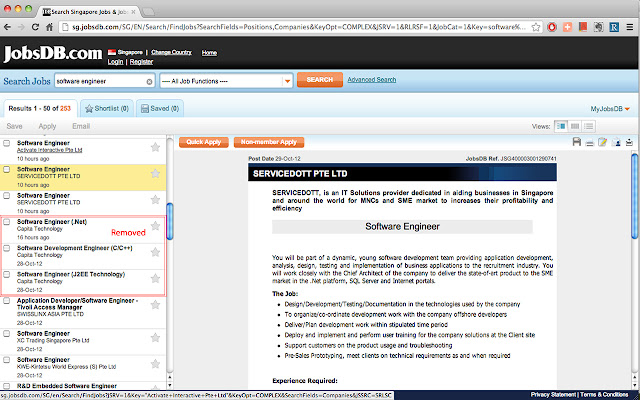The image size is (640, 400).
Task: Shortlist Activate Interactive Software Engineer star
Action: 155,147
